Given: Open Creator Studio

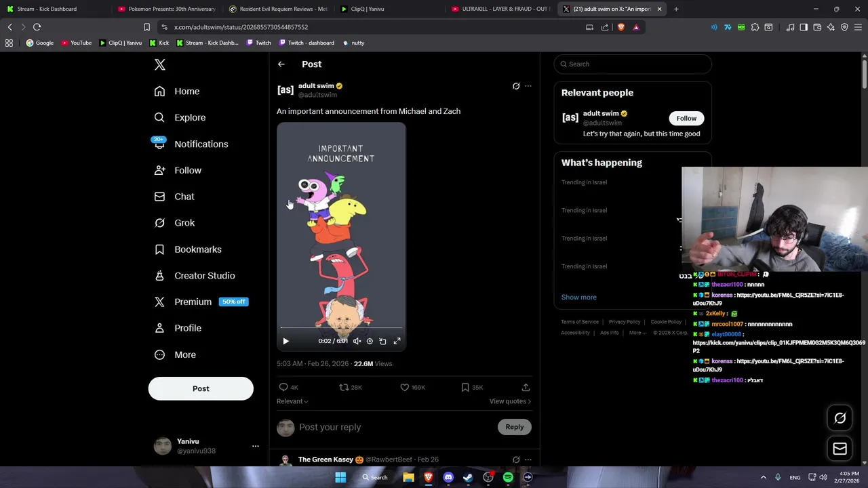Looking at the screenshot, I should [195, 276].
